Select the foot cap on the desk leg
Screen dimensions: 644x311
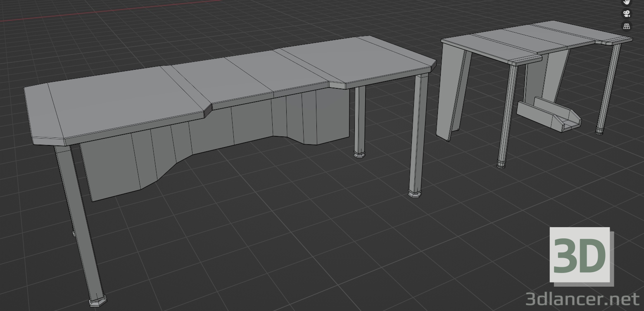click(x=98, y=302)
